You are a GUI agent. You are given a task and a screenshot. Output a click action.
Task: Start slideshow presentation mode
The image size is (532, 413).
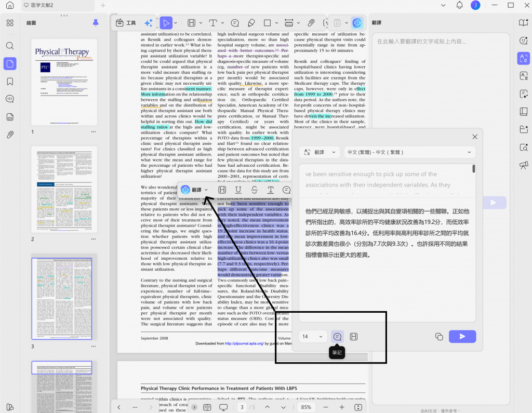(223, 407)
